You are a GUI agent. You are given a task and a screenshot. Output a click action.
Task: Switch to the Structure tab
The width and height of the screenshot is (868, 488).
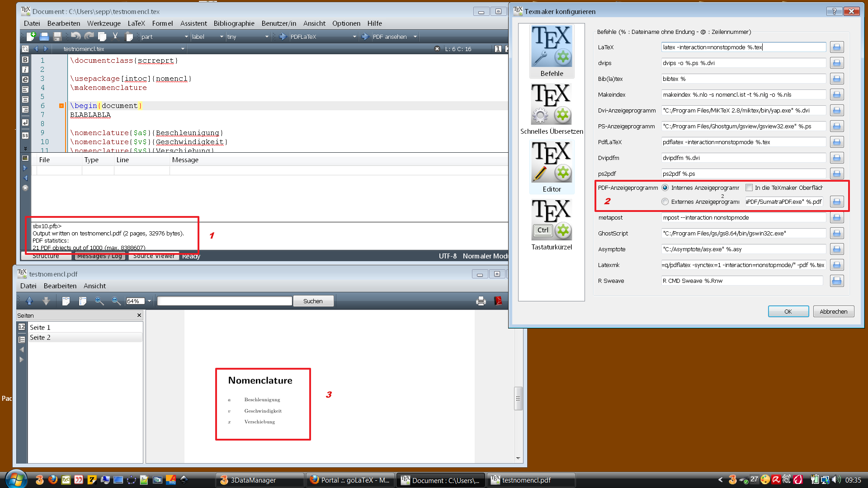click(46, 256)
